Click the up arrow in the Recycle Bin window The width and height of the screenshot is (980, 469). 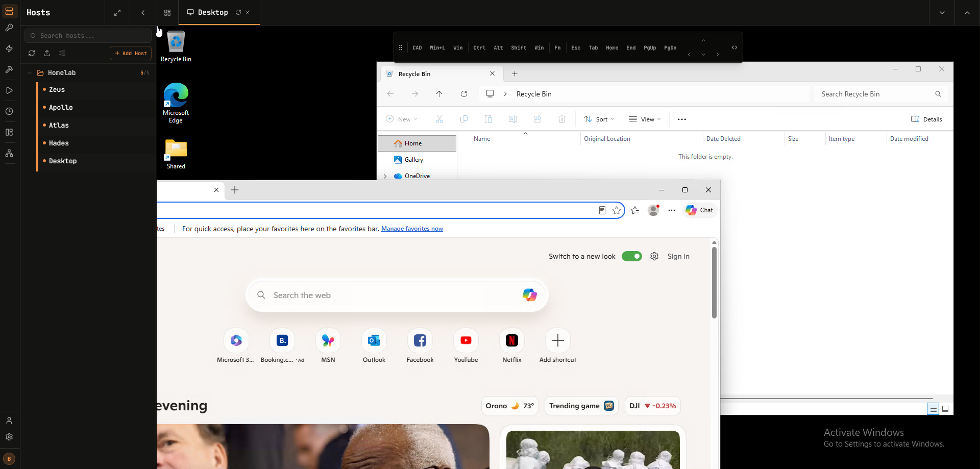[439, 94]
